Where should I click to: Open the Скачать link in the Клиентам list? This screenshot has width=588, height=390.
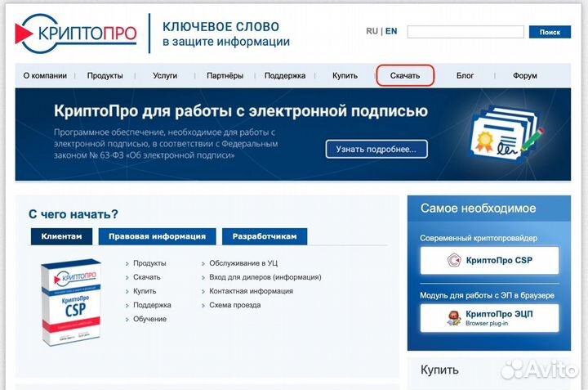147,277
